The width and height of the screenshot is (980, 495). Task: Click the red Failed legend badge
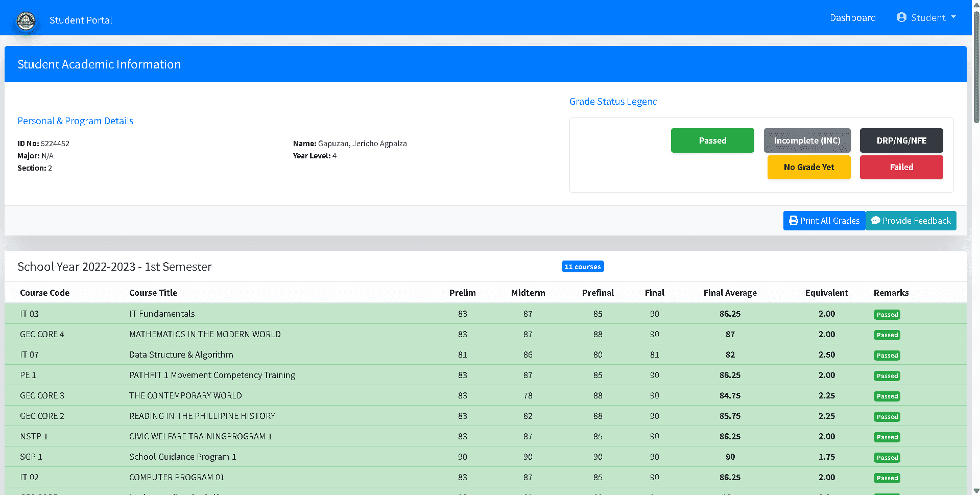(x=901, y=167)
